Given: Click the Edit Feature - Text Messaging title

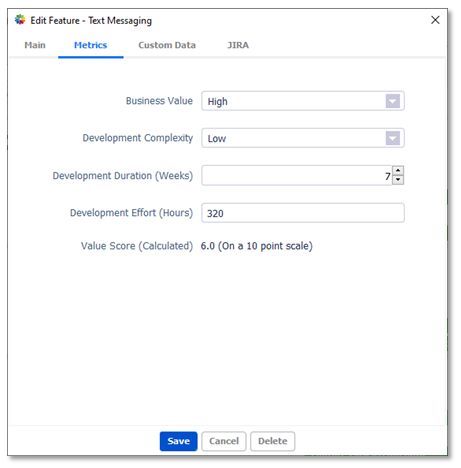Looking at the screenshot, I should (x=91, y=21).
